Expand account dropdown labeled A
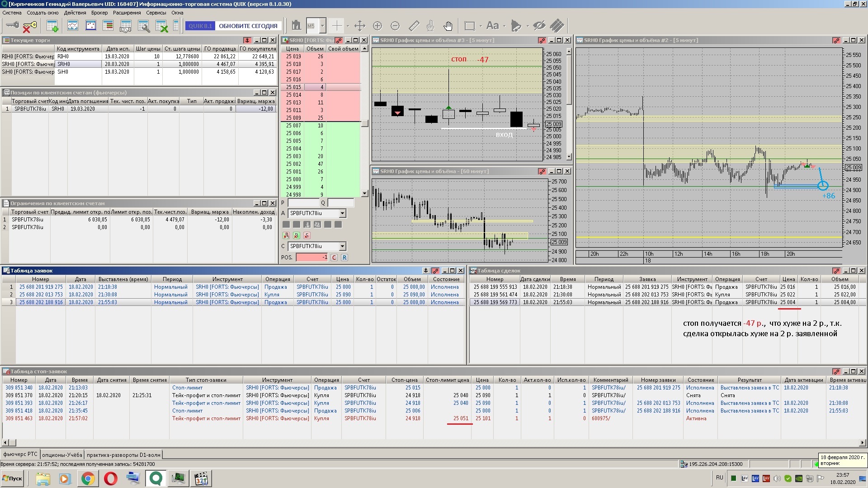Screen dimensions: 868x488 tap(342, 213)
